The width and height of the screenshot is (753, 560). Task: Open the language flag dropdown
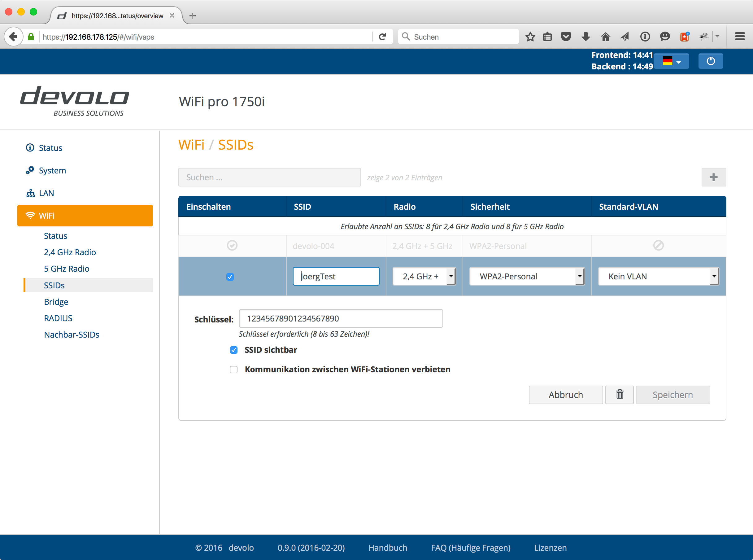click(671, 61)
